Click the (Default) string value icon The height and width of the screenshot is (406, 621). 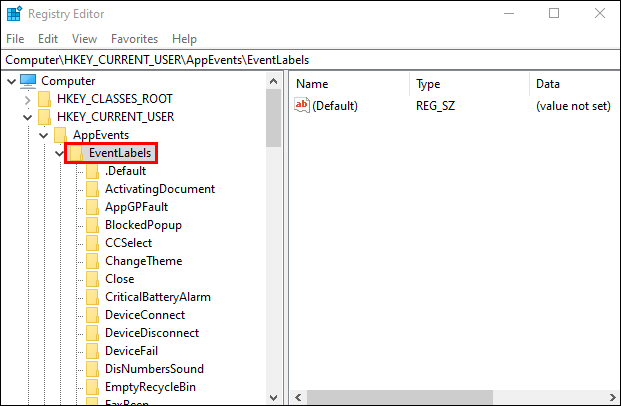click(302, 106)
